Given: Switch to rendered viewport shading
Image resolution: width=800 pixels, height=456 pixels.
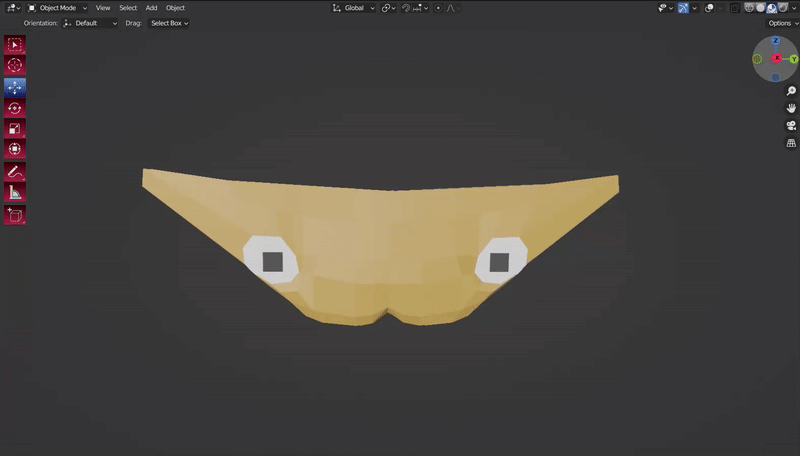Looking at the screenshot, I should 783,8.
